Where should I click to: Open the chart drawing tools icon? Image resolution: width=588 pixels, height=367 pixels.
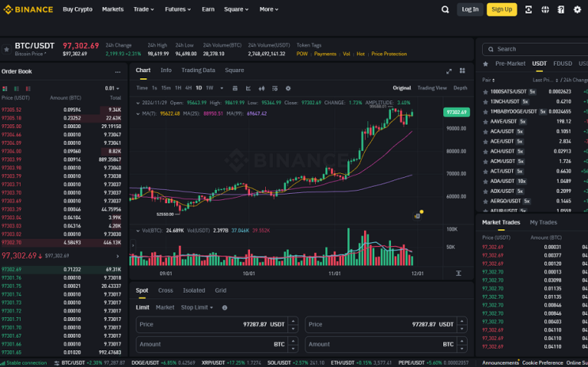[x=248, y=89]
